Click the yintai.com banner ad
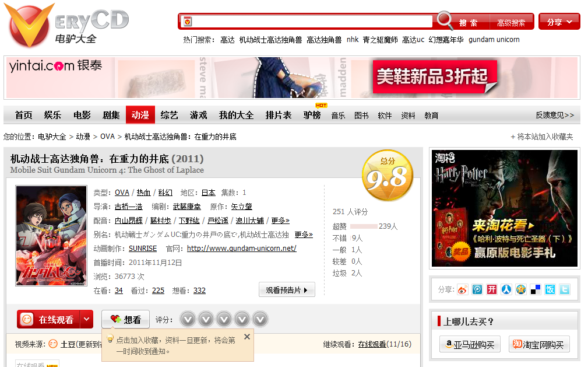The image size is (588, 367). [x=292, y=78]
